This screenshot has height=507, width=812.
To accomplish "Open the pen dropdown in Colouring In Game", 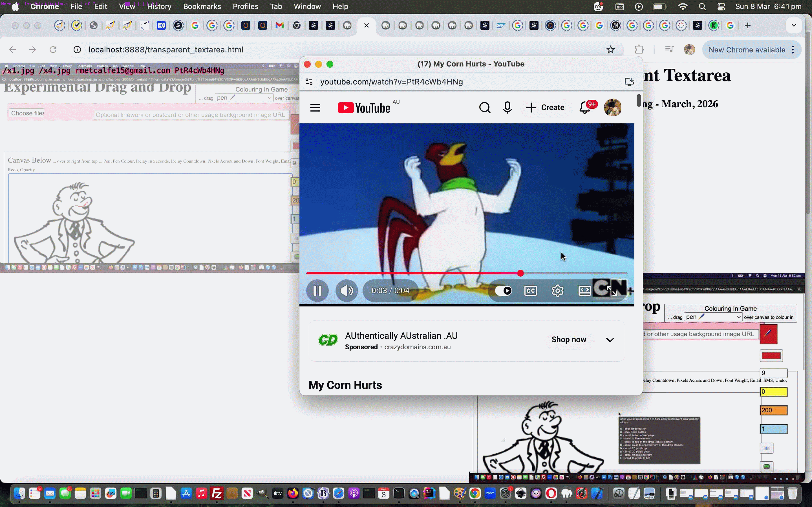I will 713,317.
